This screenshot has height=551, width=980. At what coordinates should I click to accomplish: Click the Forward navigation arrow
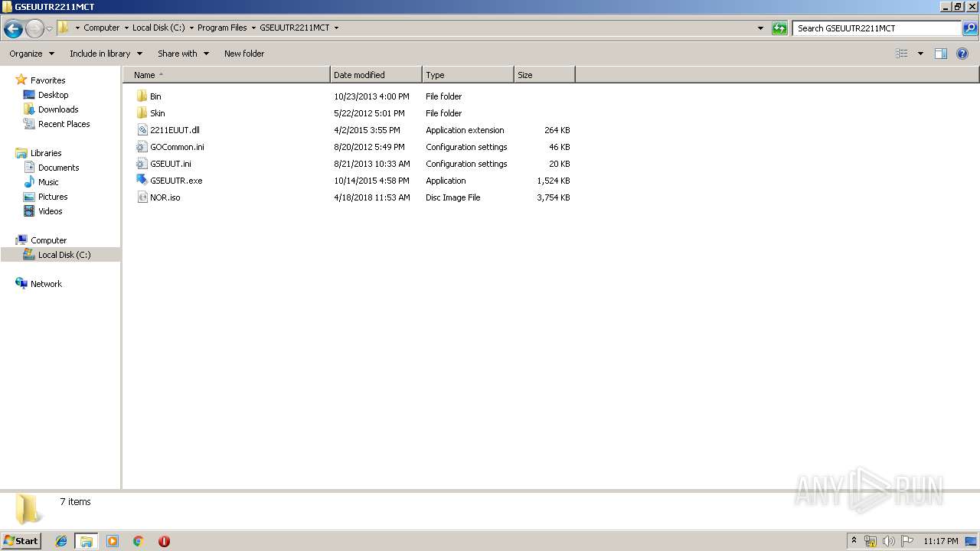pos(34,29)
